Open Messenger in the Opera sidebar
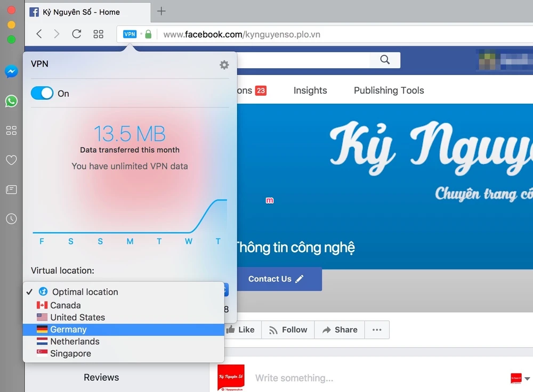 pyautogui.click(x=11, y=71)
